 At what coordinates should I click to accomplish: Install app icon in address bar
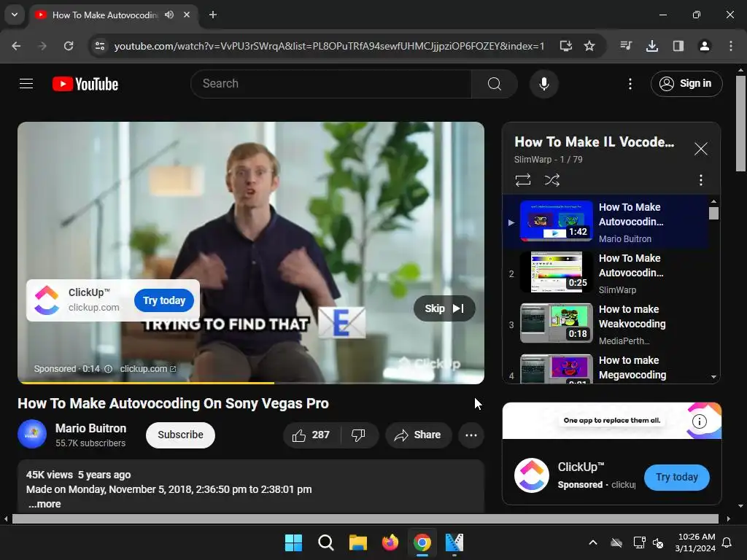click(x=565, y=46)
